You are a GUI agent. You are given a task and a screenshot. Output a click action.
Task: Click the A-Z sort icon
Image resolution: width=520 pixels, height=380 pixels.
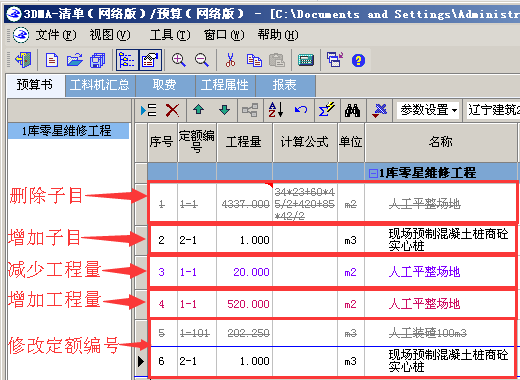pos(276,110)
